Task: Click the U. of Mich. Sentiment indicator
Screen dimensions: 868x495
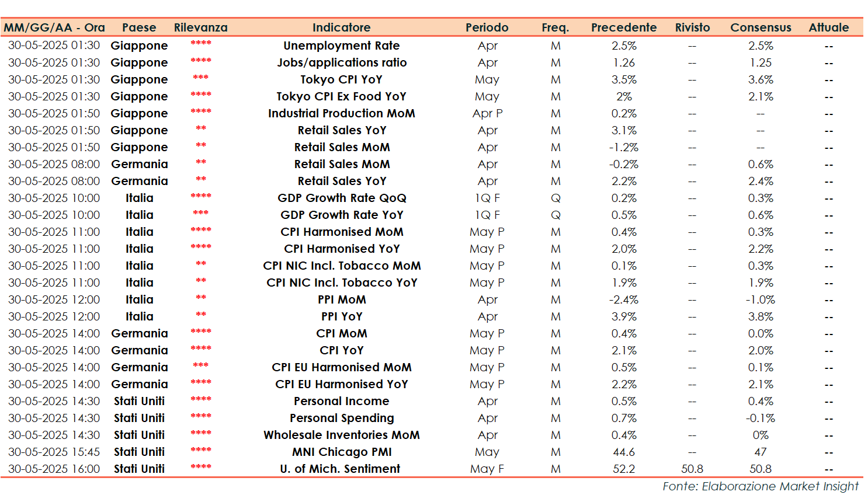Action: click(341, 469)
